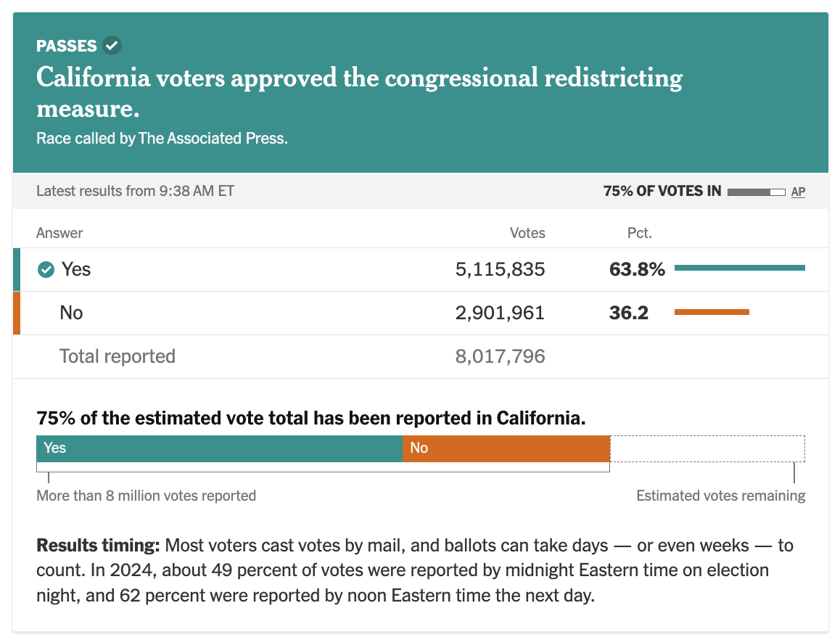Click the orange No percentage bar
Viewport: 840px width, 640px height.
[712, 313]
